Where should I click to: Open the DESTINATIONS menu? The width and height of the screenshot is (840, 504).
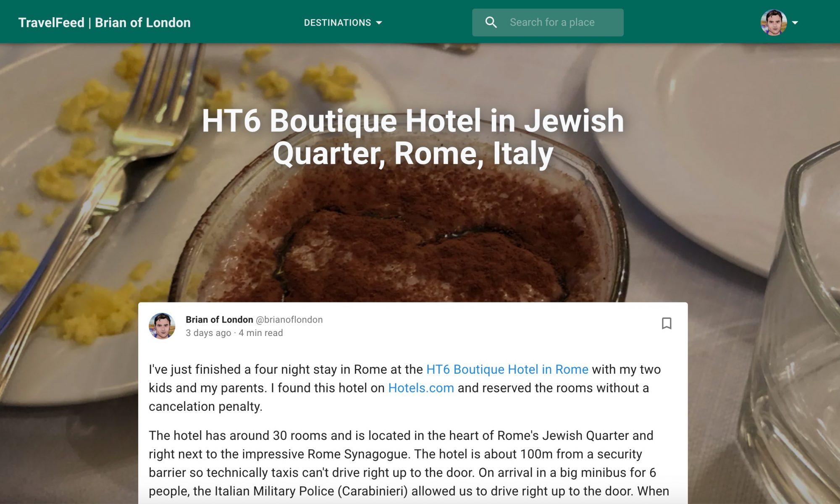(x=343, y=23)
